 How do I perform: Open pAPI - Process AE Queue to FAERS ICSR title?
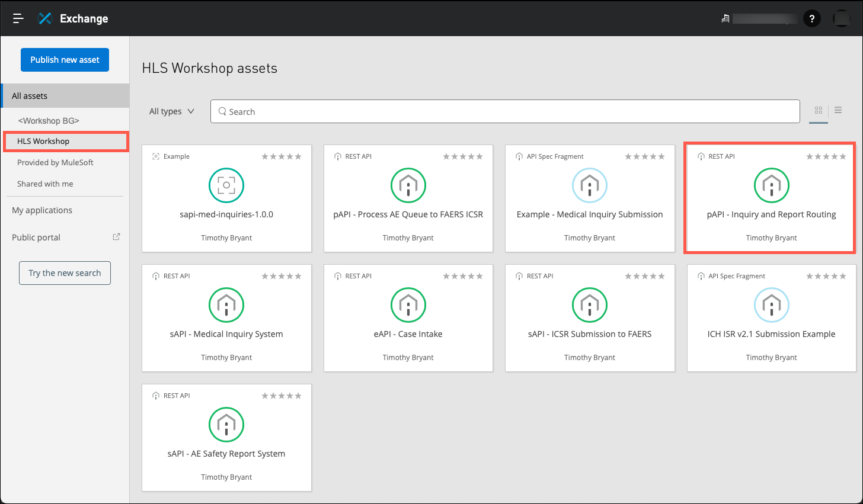[x=408, y=214]
